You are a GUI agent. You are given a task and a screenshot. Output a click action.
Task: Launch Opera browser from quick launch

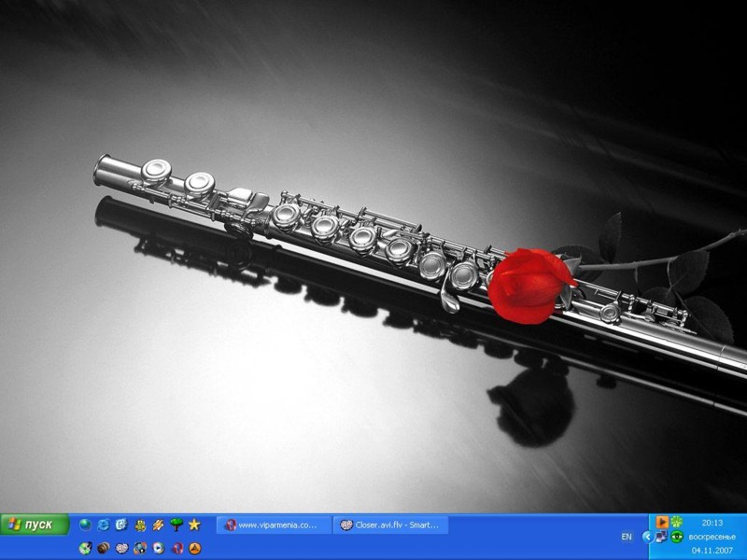coord(176,548)
